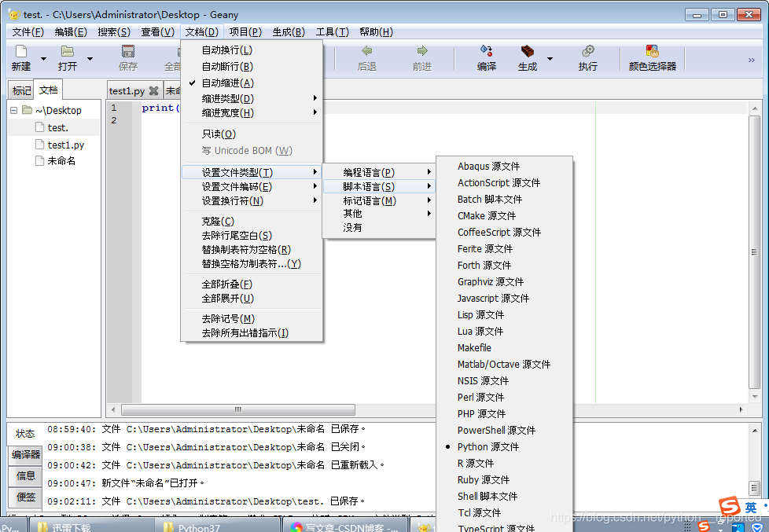Open the 工具(T) menu
Image resolution: width=769 pixels, height=532 pixels.
pos(332,32)
